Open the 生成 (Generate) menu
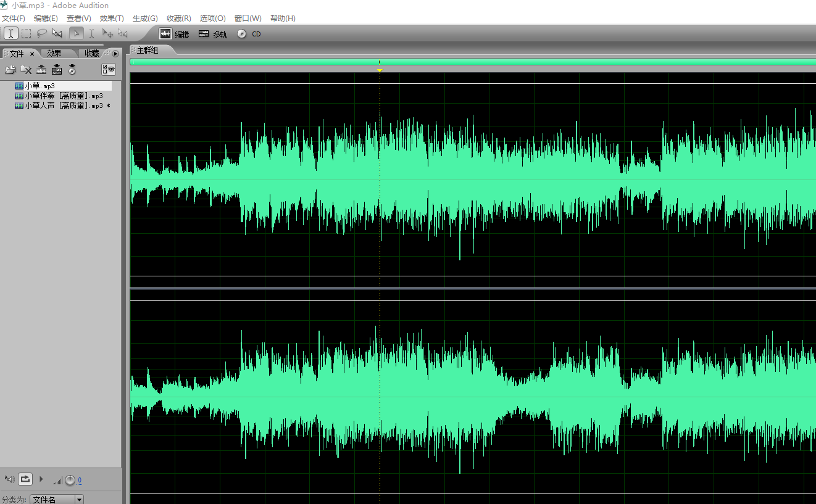The image size is (816, 504). click(145, 19)
